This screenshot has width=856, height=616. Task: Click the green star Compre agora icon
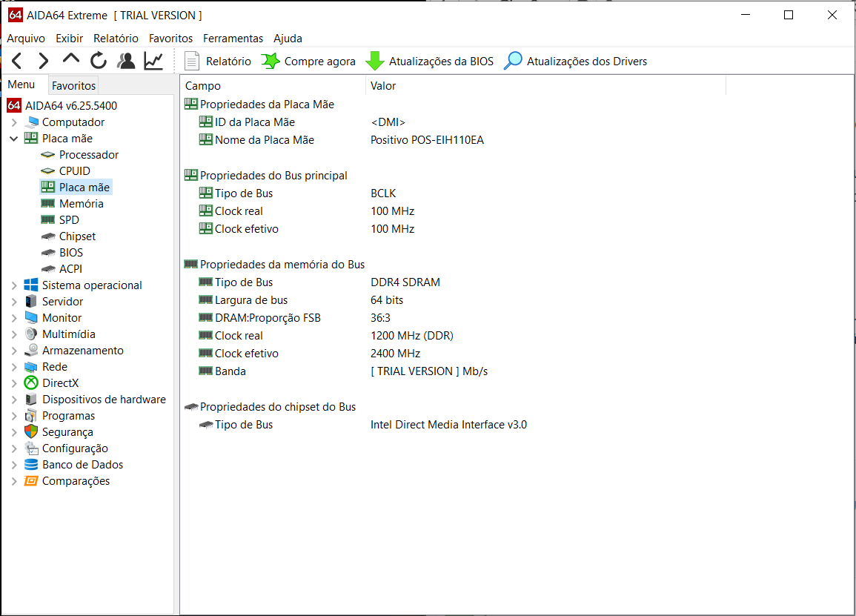(x=271, y=62)
